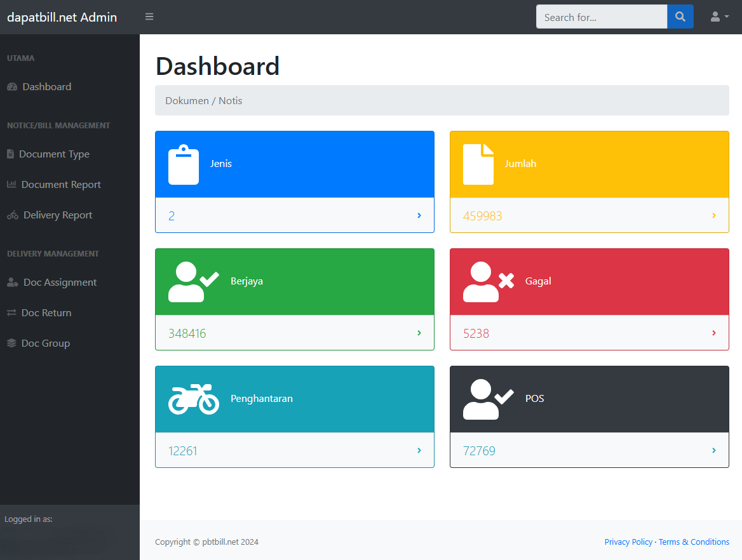742x560 pixels.
Task: Go to Delivery Report menu item
Action: 57,215
